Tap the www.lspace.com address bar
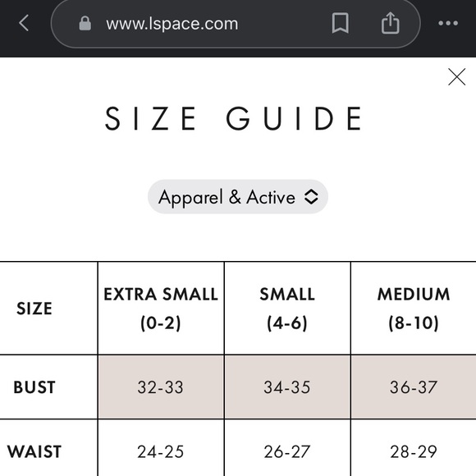Screen dimensions: 476x476 tap(236, 23)
